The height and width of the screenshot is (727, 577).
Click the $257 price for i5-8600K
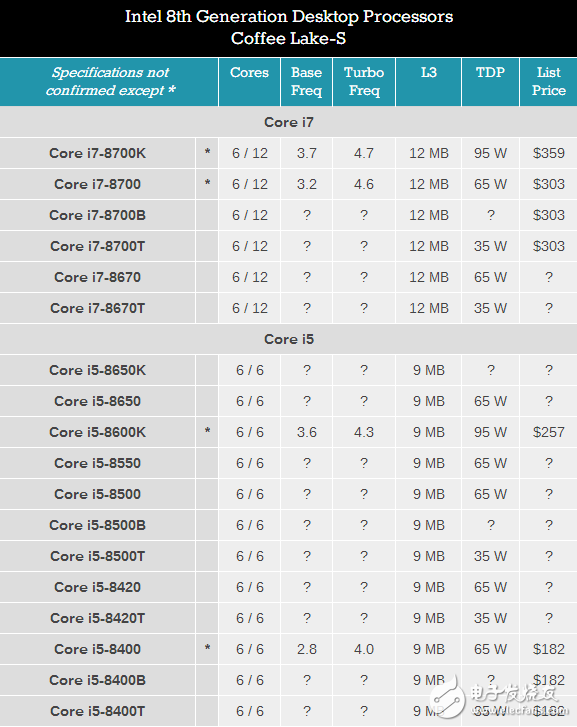[549, 432]
